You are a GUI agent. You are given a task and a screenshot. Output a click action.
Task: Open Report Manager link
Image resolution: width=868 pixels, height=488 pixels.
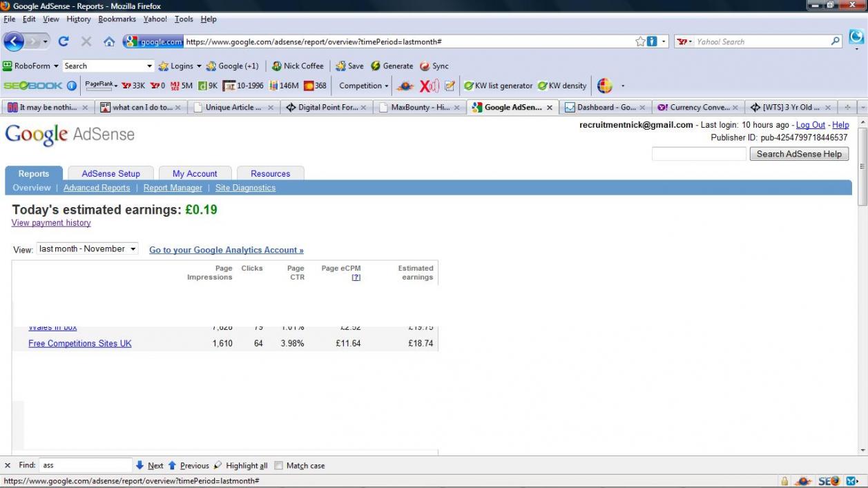[173, 188]
